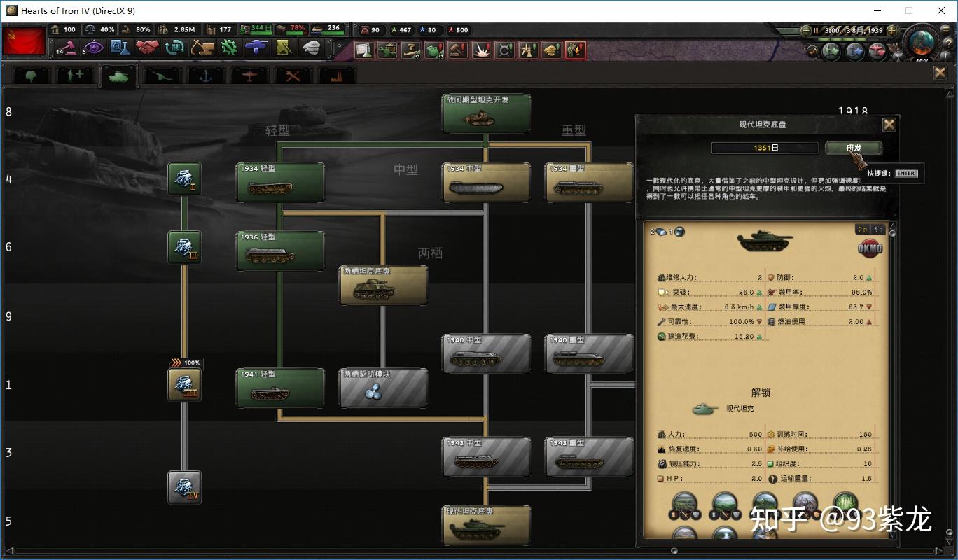Toggle the game pause button
This screenshot has width=958, height=560.
point(815,30)
